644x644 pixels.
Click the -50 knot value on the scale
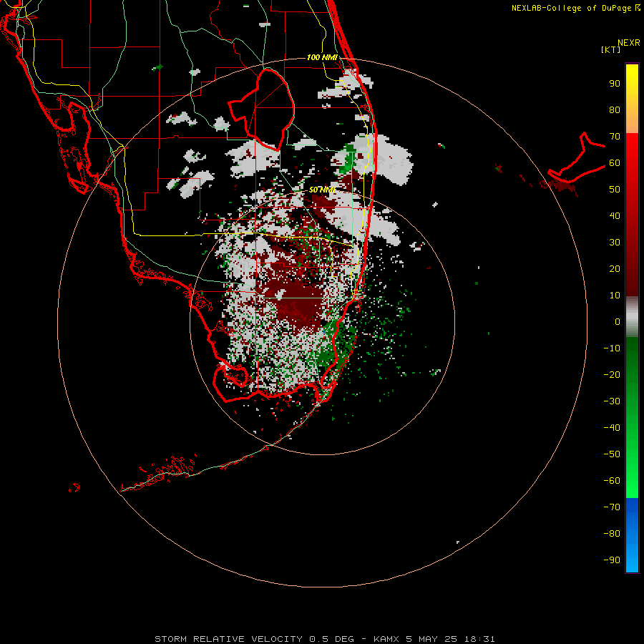[x=612, y=454]
